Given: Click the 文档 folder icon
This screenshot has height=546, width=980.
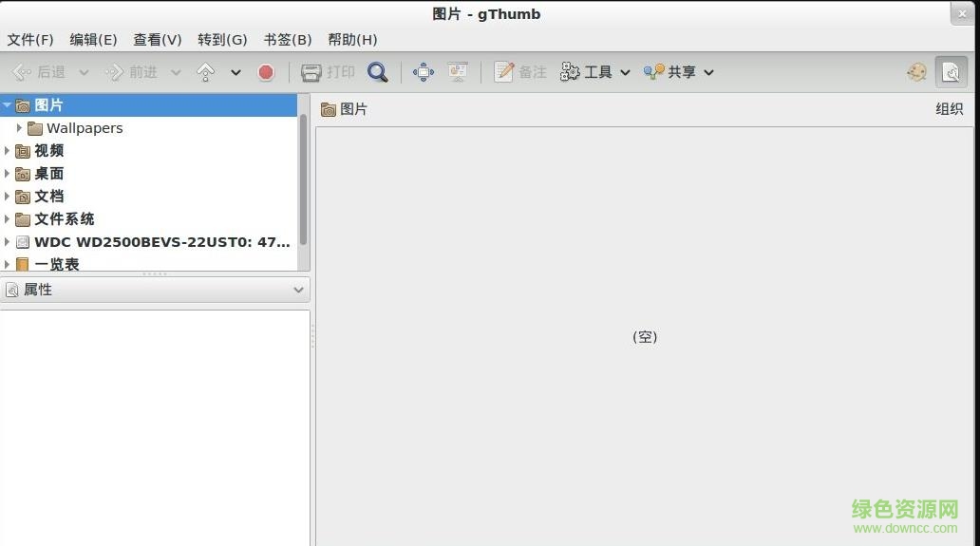Looking at the screenshot, I should coord(23,197).
